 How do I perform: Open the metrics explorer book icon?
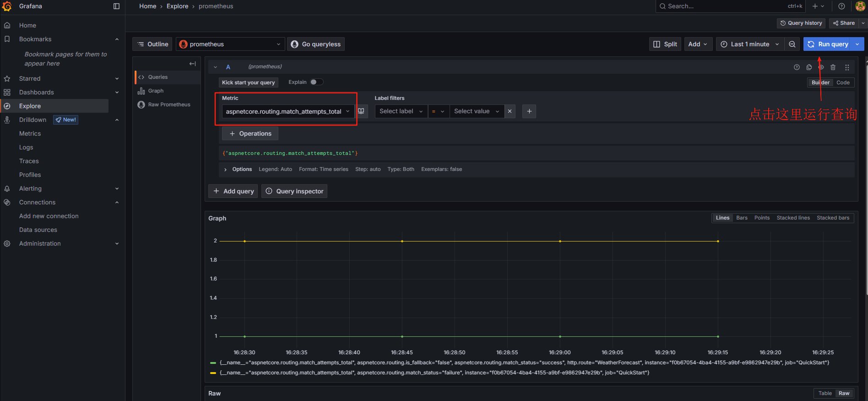click(361, 111)
